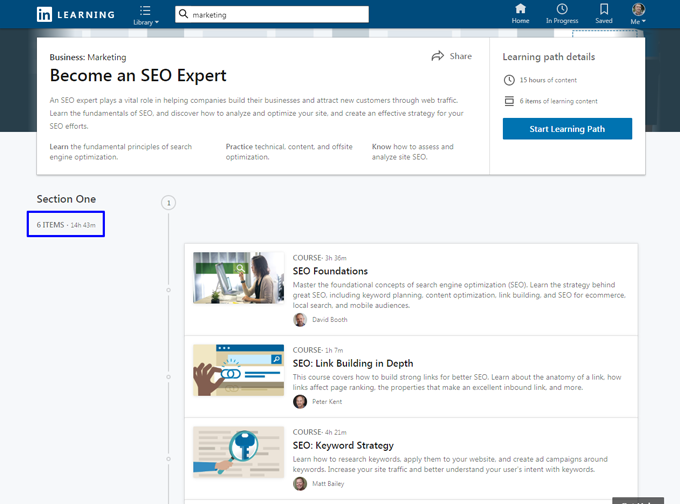Click the COURSE 3h 36m label
The height and width of the screenshot is (504, 680).
(x=320, y=258)
